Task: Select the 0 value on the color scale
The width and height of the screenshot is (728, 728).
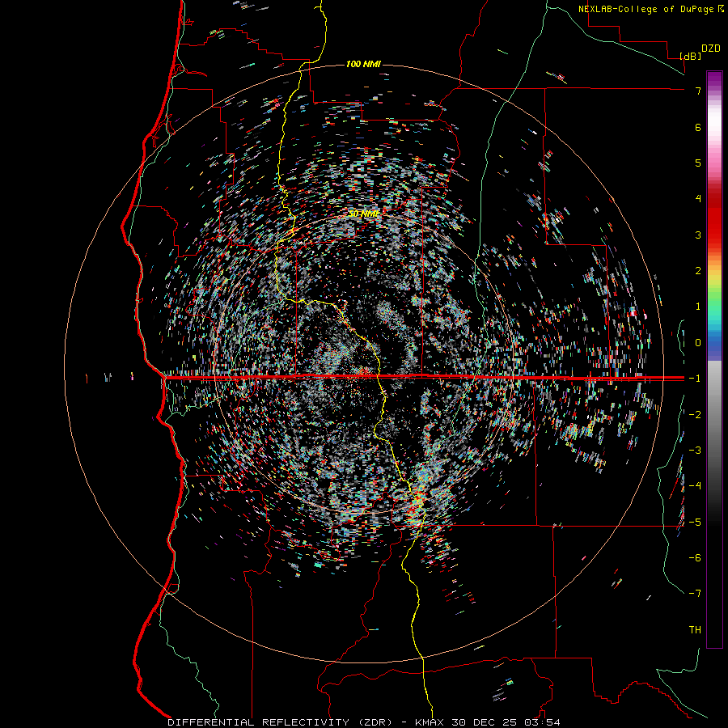Action: [698, 343]
